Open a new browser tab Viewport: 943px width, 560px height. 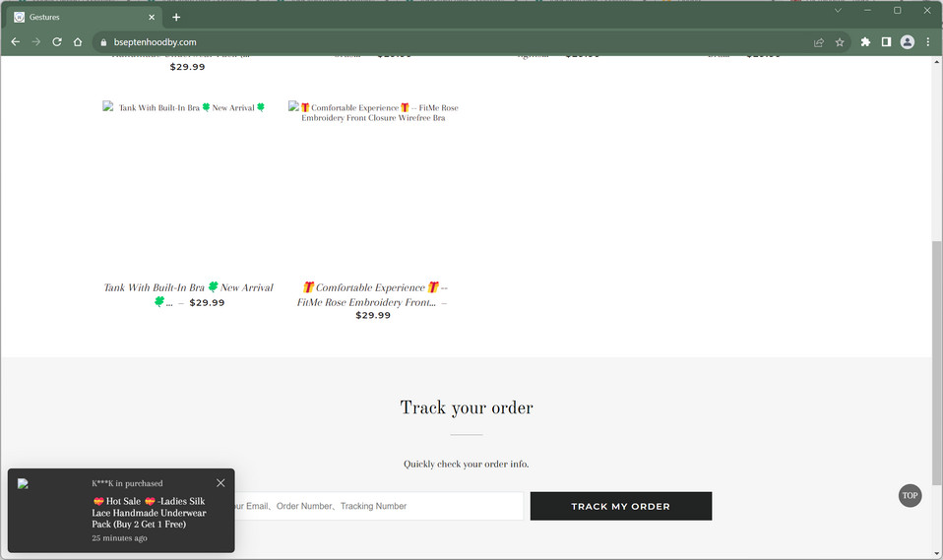coord(176,17)
